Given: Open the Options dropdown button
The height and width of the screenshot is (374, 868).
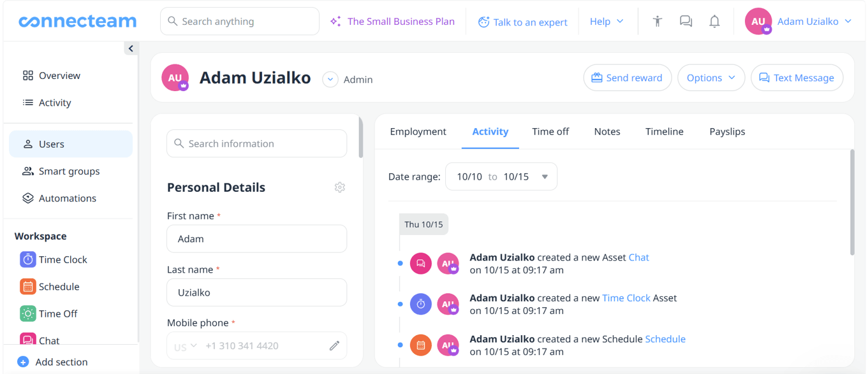Looking at the screenshot, I should [x=710, y=78].
